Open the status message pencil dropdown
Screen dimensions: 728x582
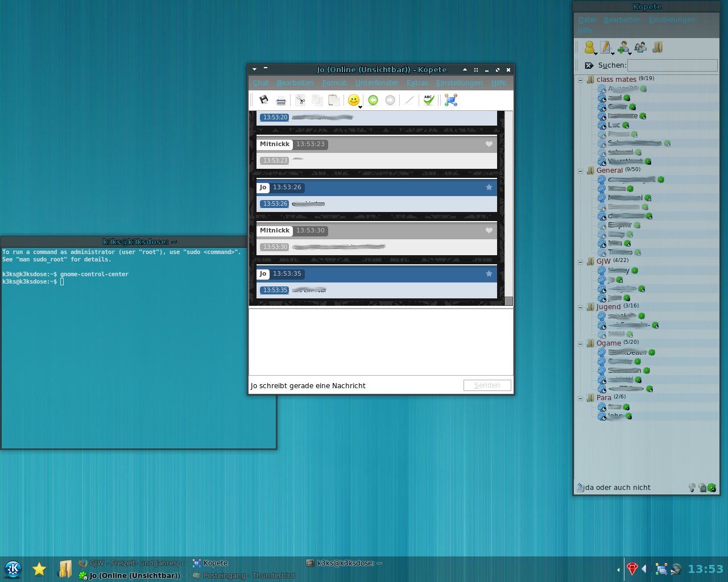click(607, 48)
